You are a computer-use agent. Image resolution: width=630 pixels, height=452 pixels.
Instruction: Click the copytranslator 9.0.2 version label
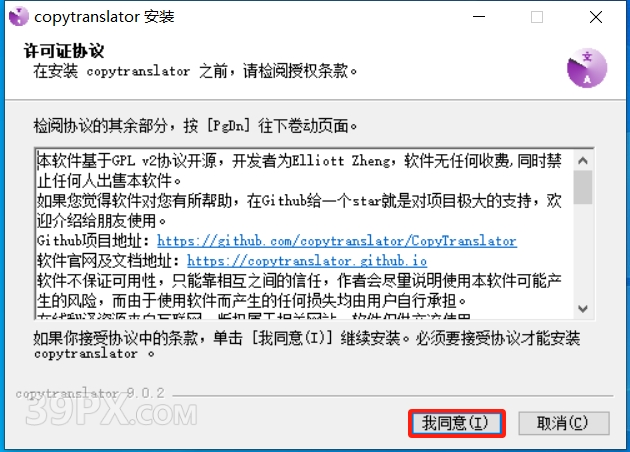coord(90,393)
